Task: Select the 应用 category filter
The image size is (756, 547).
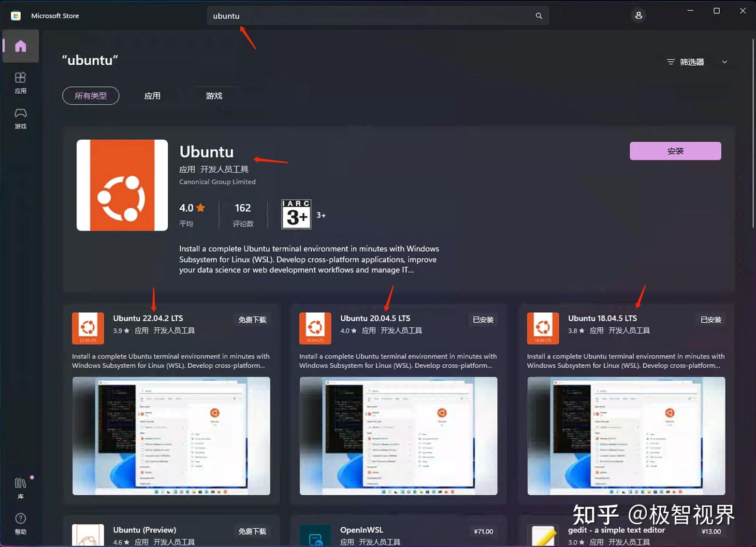Action: point(152,96)
